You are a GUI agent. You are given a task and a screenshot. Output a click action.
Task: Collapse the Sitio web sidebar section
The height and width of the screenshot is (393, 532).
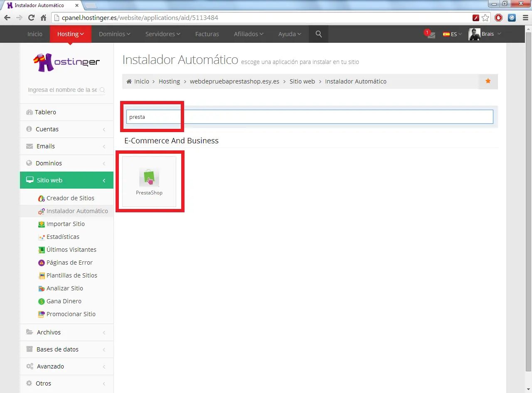tap(66, 180)
